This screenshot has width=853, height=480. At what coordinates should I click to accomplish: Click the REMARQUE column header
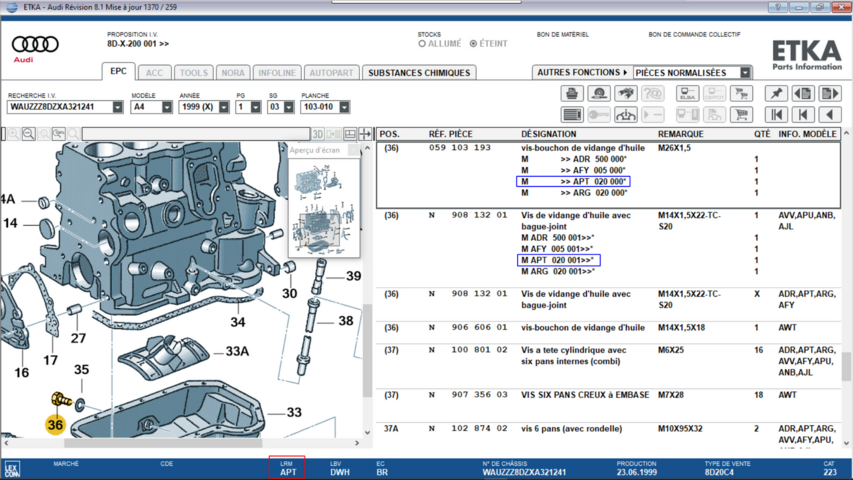pyautogui.click(x=681, y=134)
